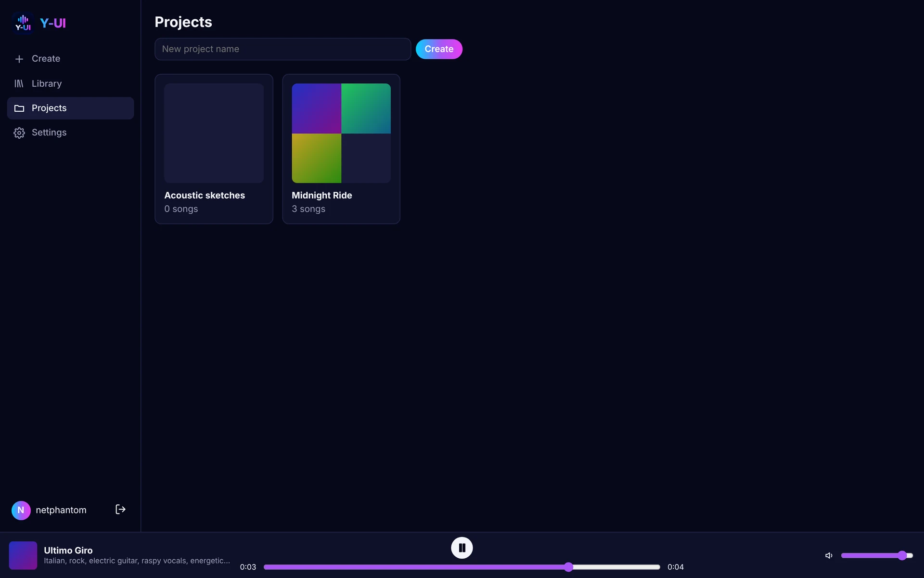Click the "3 songs" count label
The image size is (924, 578).
click(308, 209)
